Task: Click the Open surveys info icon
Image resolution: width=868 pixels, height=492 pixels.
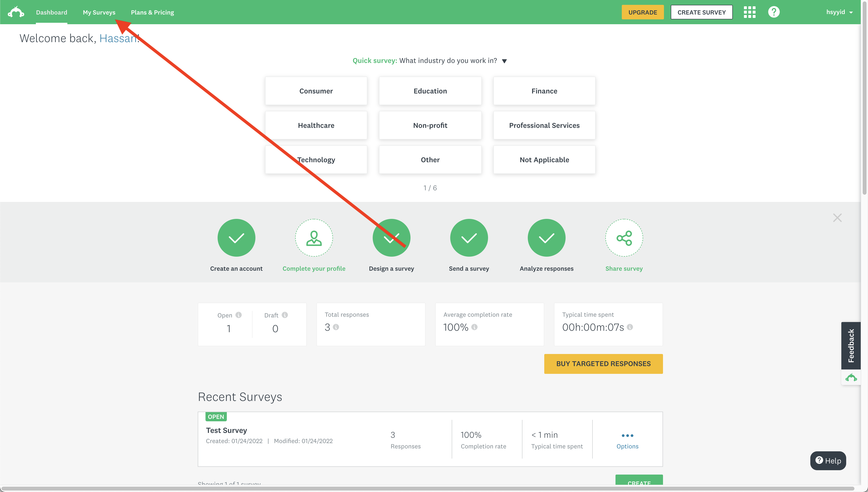Action: [x=239, y=315]
